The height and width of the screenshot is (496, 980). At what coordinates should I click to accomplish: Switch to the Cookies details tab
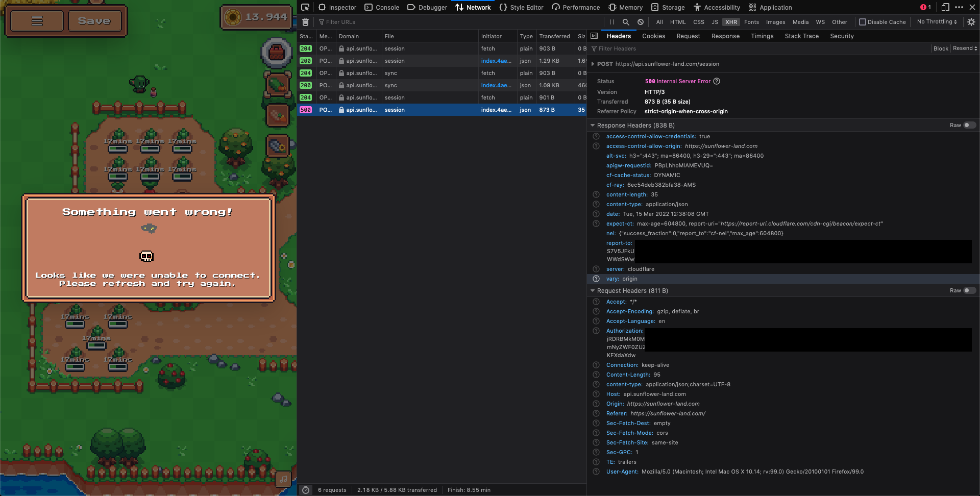(x=653, y=36)
